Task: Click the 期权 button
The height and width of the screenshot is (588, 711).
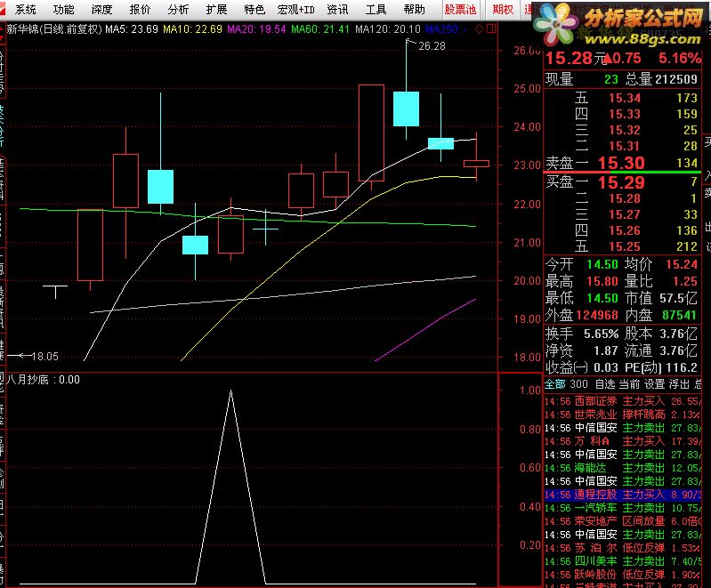Action: tap(503, 9)
